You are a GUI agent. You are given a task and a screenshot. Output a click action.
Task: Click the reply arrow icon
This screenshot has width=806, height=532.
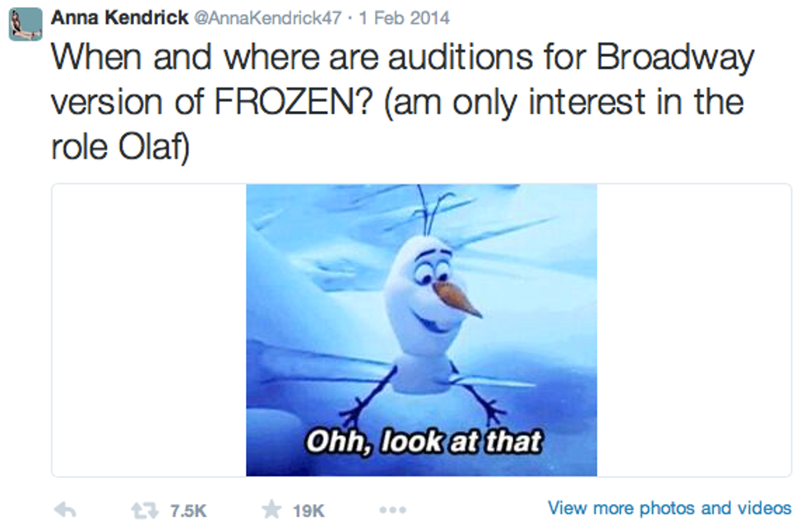(x=65, y=510)
